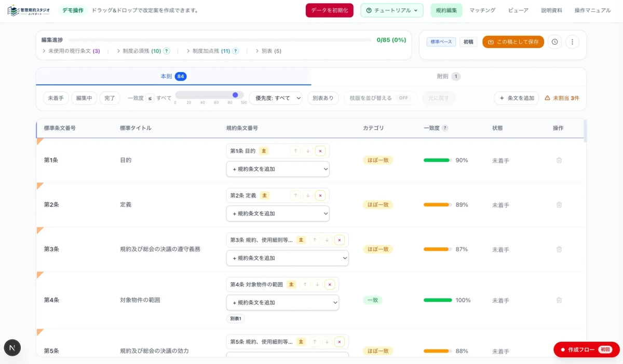Click the 条文を追加 button
Image resolution: width=623 pixels, height=364 pixels.
517,98
